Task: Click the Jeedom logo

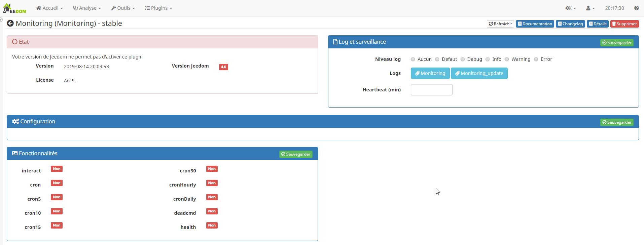Action: [14, 8]
